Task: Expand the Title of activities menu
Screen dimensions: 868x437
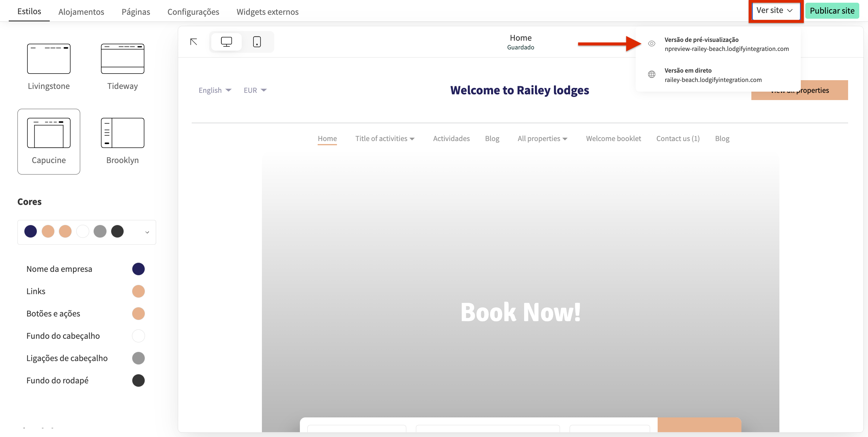Action: [x=385, y=138]
